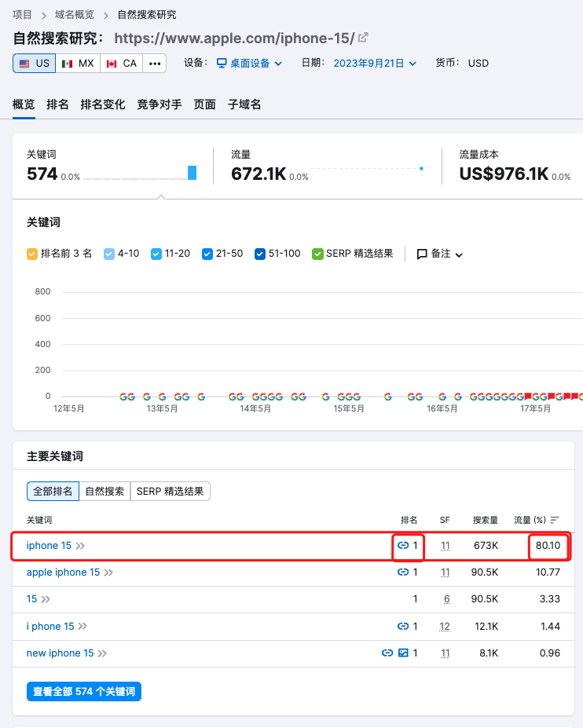Click double-chevron icon next to iphone 15
583x728 pixels.
click(x=80, y=546)
